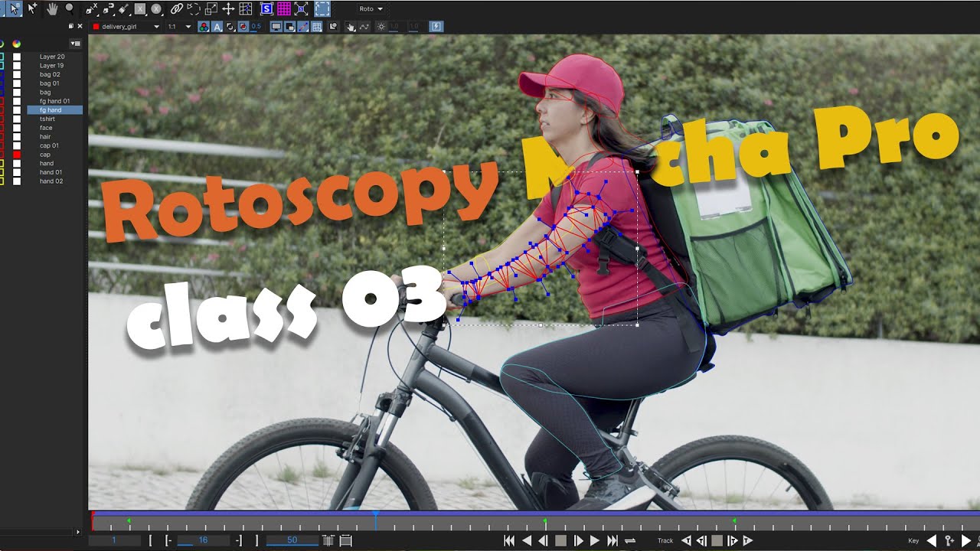This screenshot has height=551, width=980.
Task: Click track backward button
Action: click(x=686, y=540)
